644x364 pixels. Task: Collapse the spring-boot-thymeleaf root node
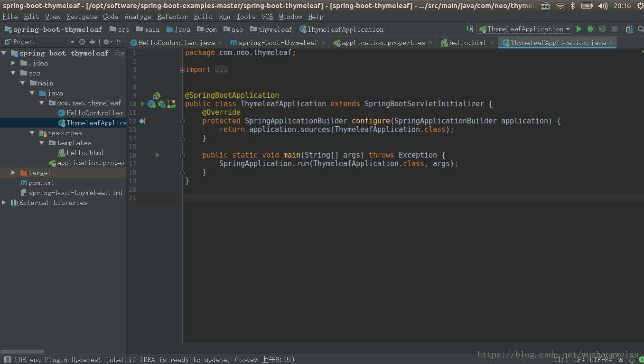[4, 53]
